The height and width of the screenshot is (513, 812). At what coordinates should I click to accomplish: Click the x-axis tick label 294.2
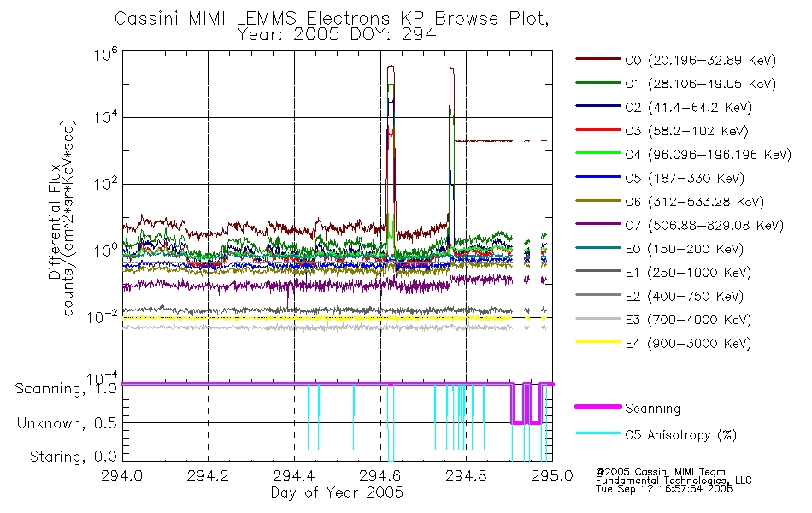[209, 475]
